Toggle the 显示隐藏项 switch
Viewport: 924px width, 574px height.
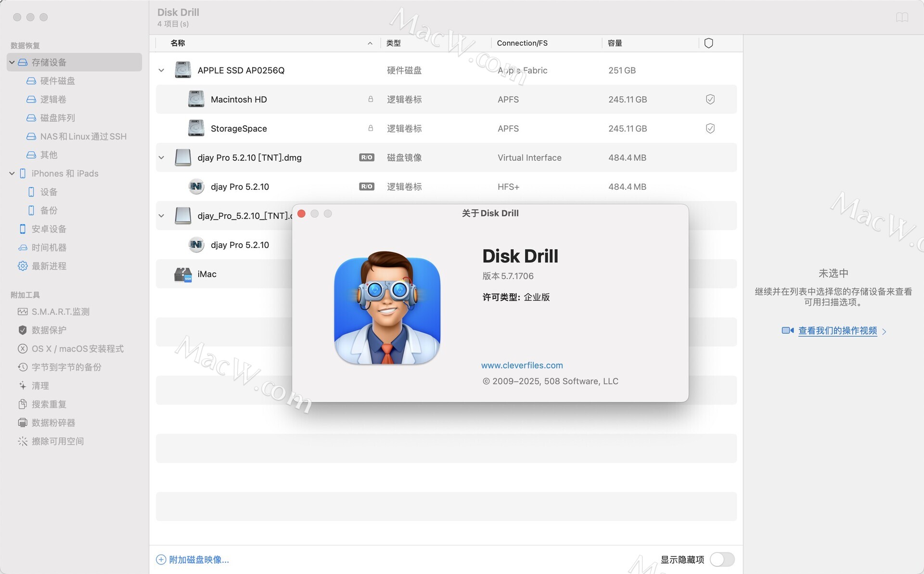pyautogui.click(x=722, y=560)
